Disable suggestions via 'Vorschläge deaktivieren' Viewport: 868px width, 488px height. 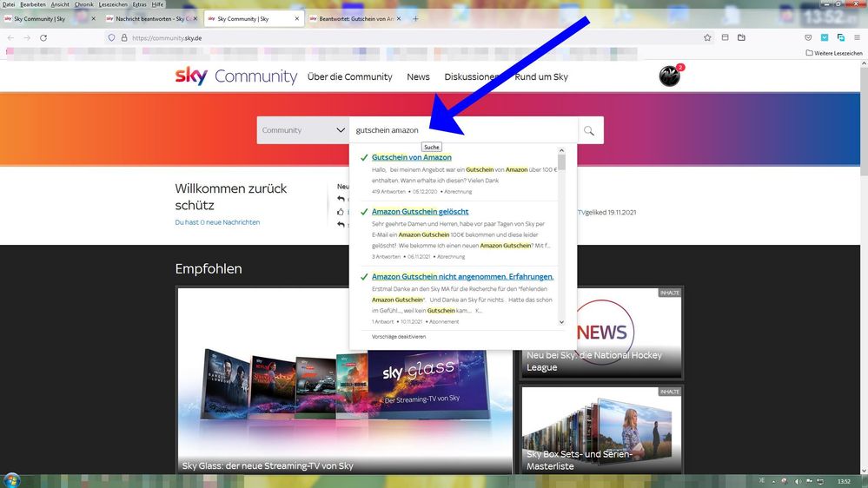pyautogui.click(x=399, y=336)
